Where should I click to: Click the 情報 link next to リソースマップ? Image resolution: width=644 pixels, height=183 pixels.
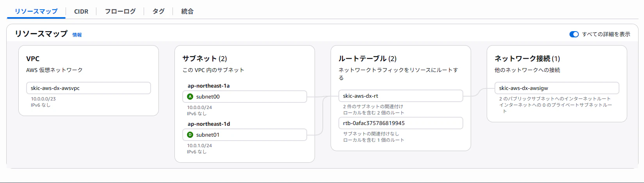pos(77,35)
